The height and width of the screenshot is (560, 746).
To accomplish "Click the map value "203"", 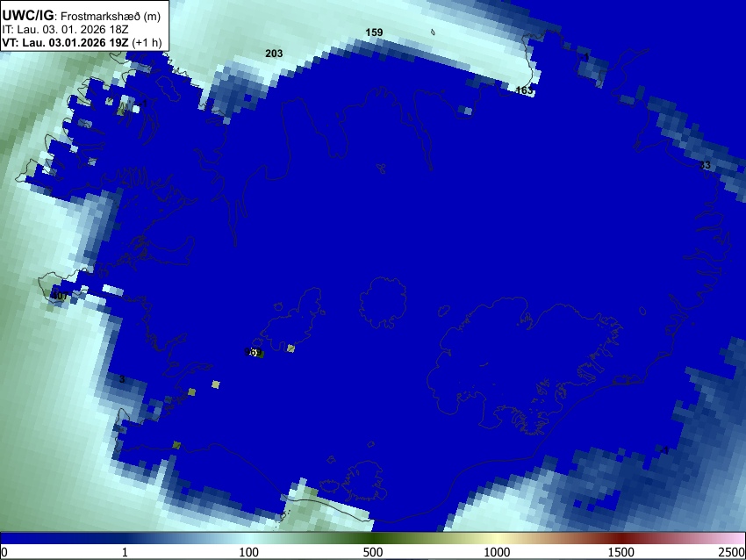I will (x=274, y=54).
